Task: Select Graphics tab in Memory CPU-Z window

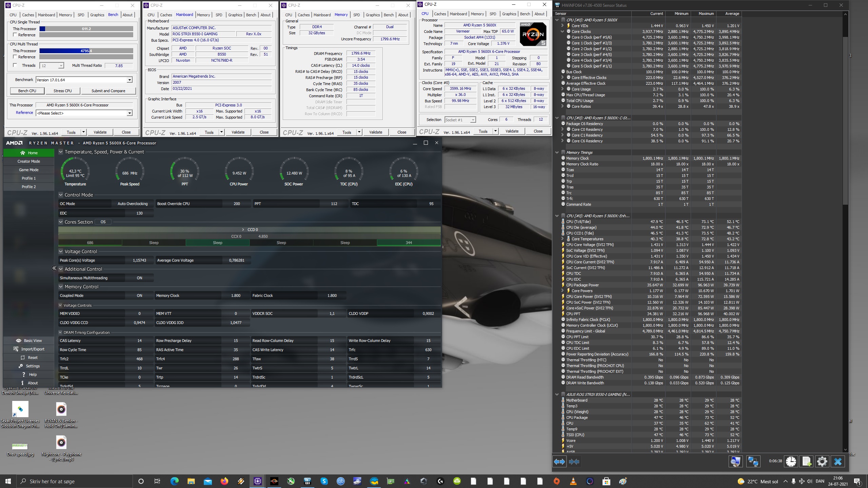Action: coord(373,15)
